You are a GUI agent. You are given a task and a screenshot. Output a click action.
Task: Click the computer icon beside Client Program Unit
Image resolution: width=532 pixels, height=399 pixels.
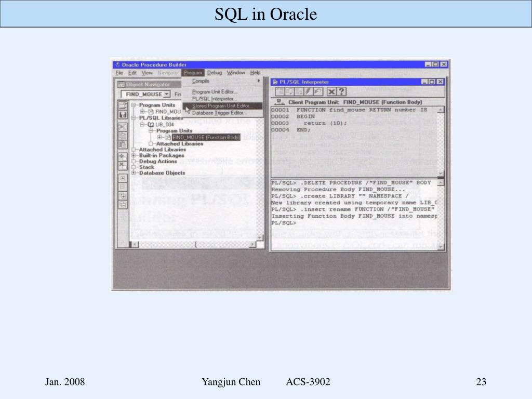click(x=280, y=102)
